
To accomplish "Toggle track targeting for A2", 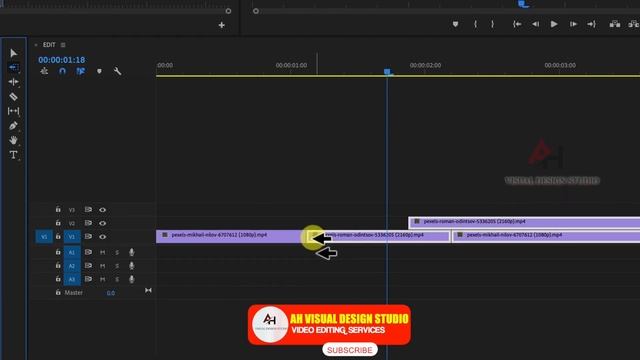I will (x=72, y=266).
